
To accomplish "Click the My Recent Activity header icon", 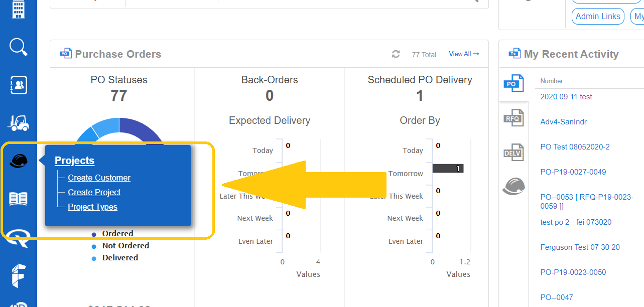I will pyautogui.click(x=514, y=54).
